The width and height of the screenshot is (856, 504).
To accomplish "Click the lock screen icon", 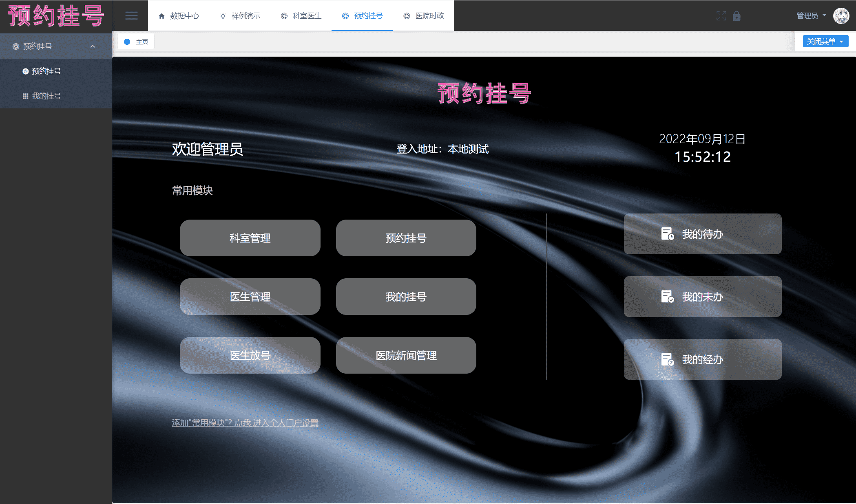I will click(737, 16).
